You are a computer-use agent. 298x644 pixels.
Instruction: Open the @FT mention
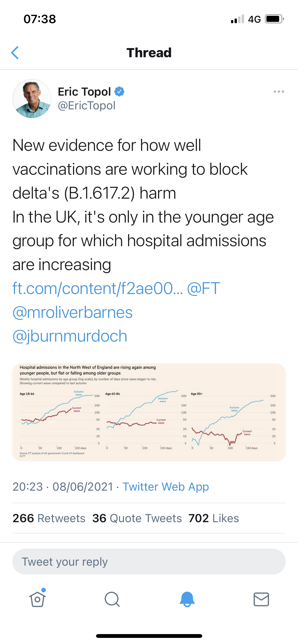tap(203, 288)
